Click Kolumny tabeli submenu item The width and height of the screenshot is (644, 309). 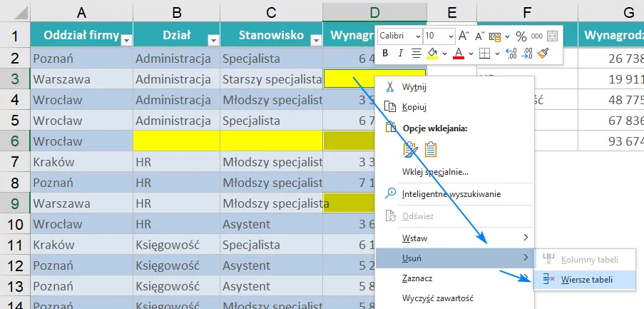point(584,260)
